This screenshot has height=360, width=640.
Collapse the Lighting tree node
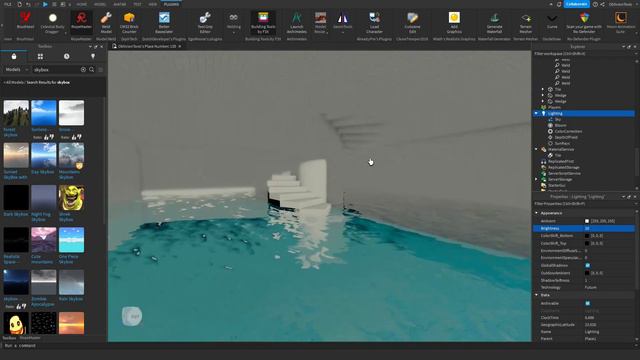(536, 113)
